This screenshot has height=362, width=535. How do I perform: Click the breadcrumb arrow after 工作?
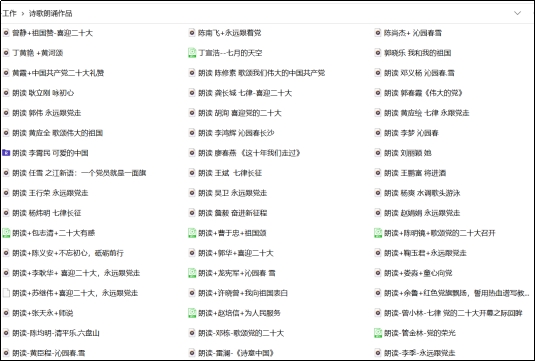(x=23, y=14)
